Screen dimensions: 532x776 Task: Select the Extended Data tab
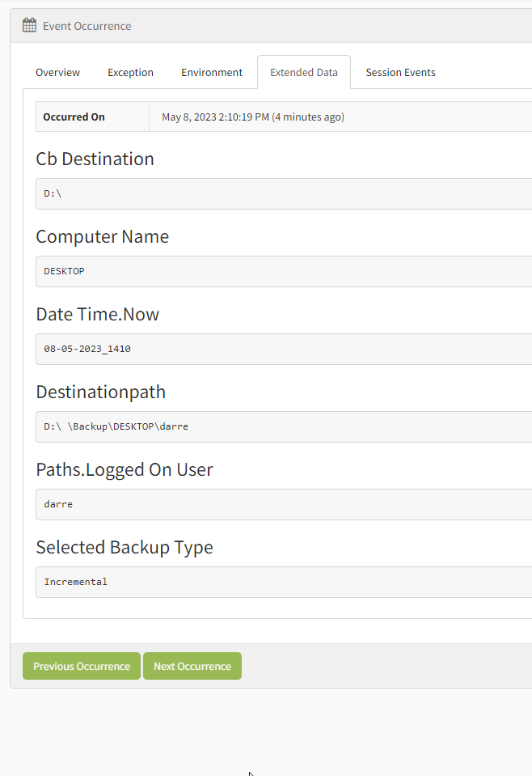303,72
